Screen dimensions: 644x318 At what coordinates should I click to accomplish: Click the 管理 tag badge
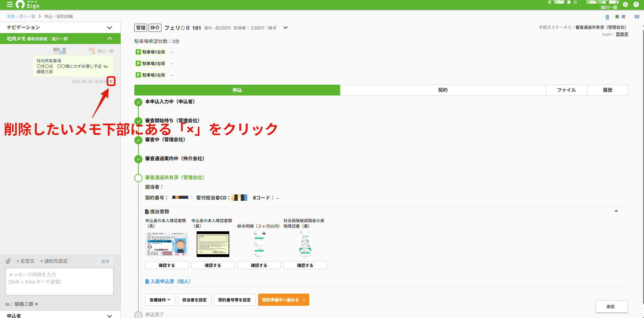point(141,28)
